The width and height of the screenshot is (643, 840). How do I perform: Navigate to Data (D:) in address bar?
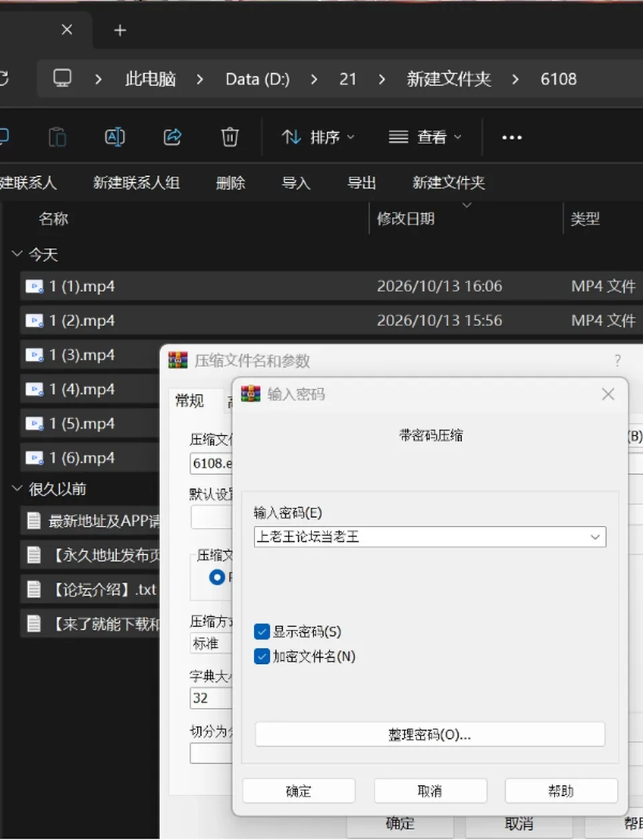coord(258,79)
